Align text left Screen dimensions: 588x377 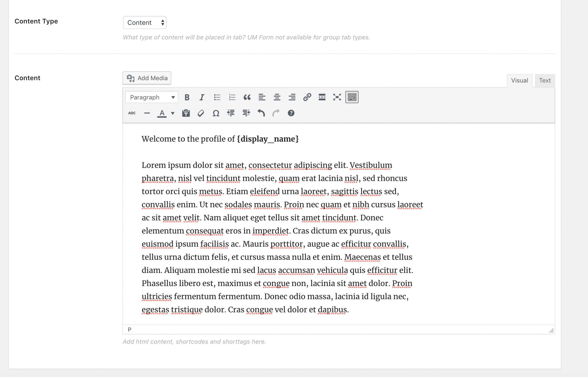(x=262, y=97)
